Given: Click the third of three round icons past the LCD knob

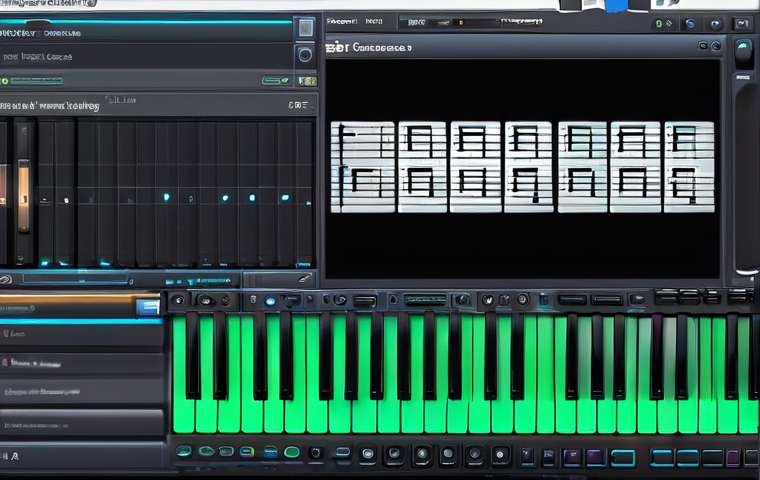Looking at the screenshot, I should (522, 300).
